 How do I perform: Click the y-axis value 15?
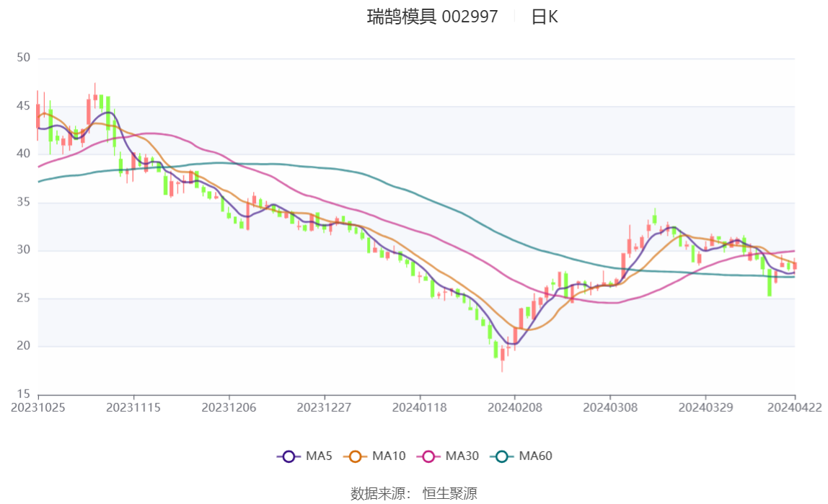click(23, 394)
